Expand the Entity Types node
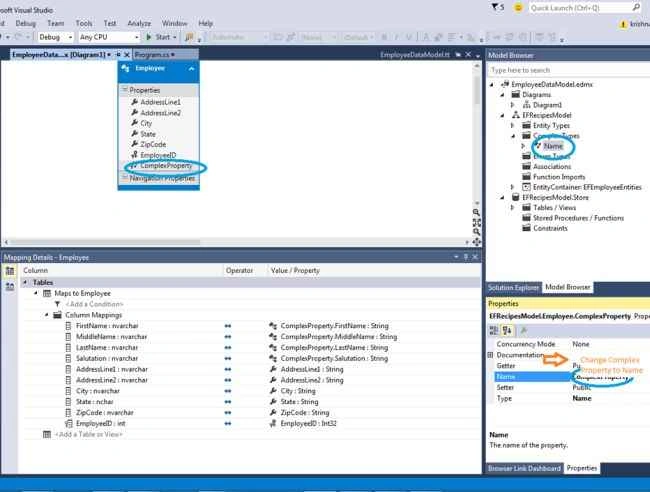This screenshot has width=650, height=492. 512,125
